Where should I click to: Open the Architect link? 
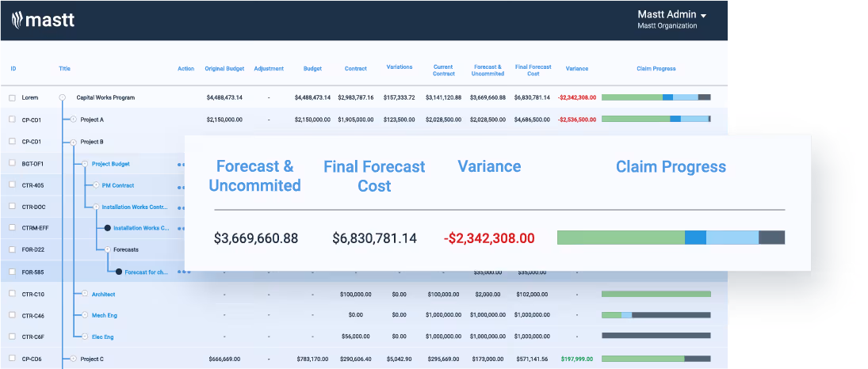tap(104, 295)
